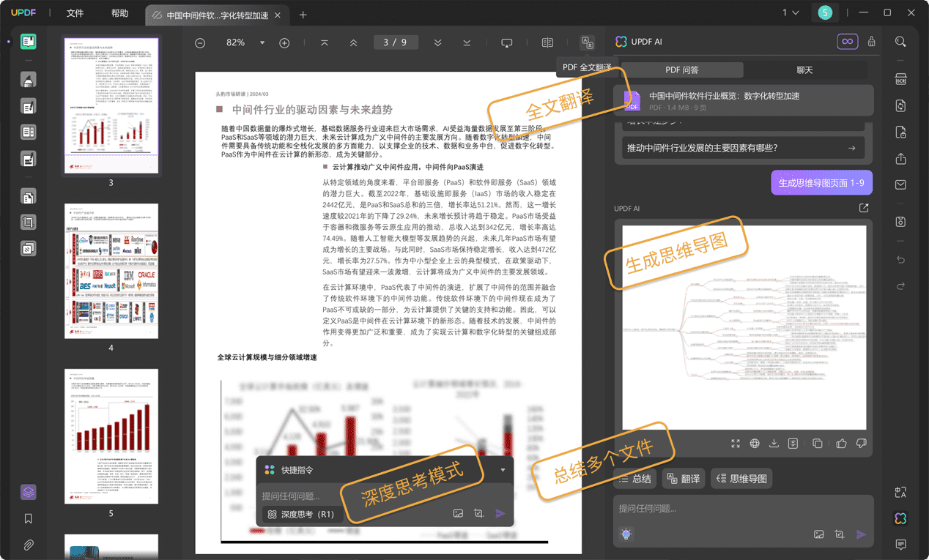Open the 文件 menu
The height and width of the screenshot is (560, 929).
click(75, 13)
